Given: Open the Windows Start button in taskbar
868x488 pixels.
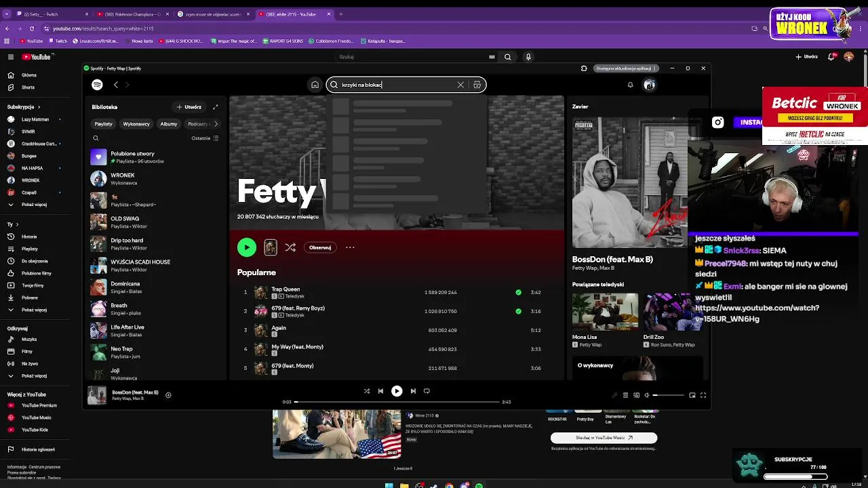Looking at the screenshot, I should 389,485.
